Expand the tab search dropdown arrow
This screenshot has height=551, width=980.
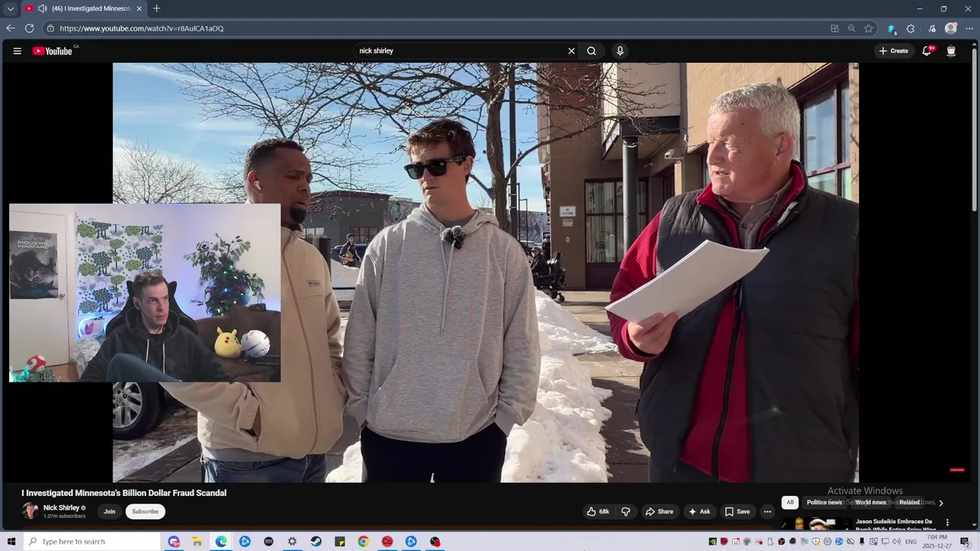10,8
